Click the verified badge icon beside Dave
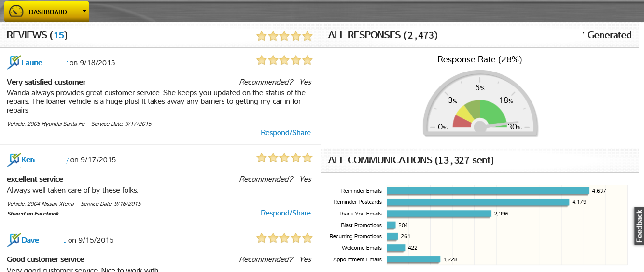Image resolution: width=644 pixels, height=272 pixels. (14, 240)
